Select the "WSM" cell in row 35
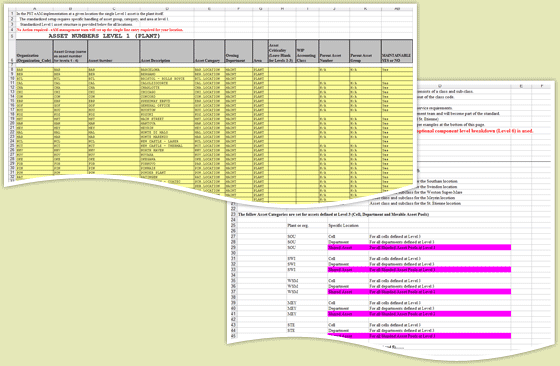This screenshot has height=366, width=560. pos(292,281)
